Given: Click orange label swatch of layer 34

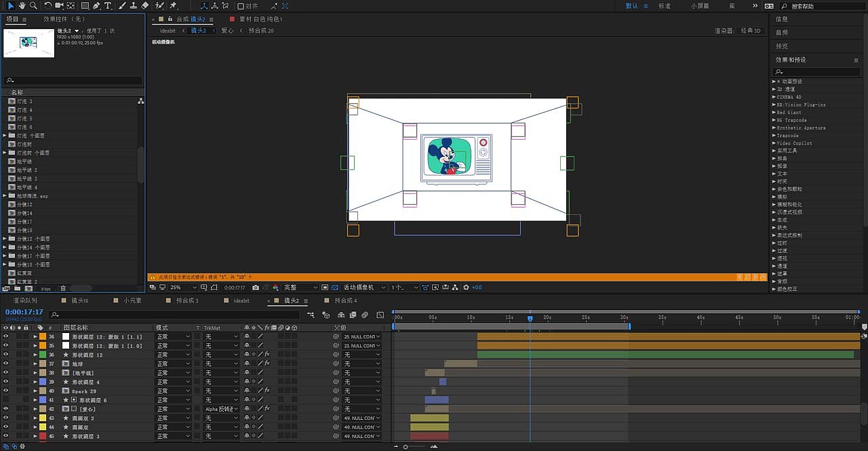Looking at the screenshot, I should click(42, 336).
